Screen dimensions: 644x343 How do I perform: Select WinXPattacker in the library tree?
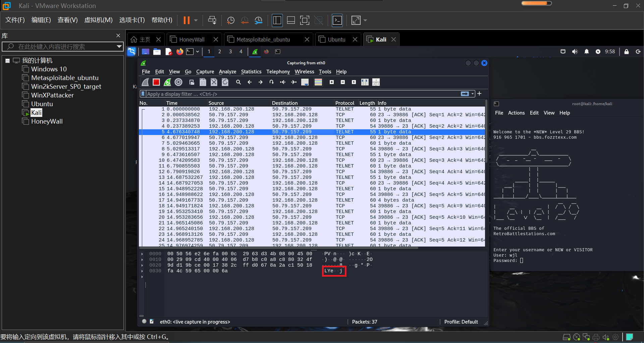(52, 95)
